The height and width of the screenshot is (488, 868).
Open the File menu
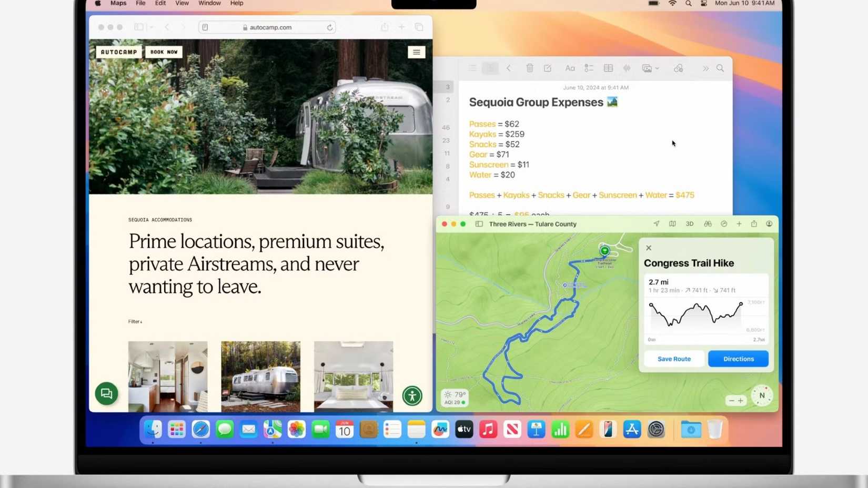click(140, 3)
